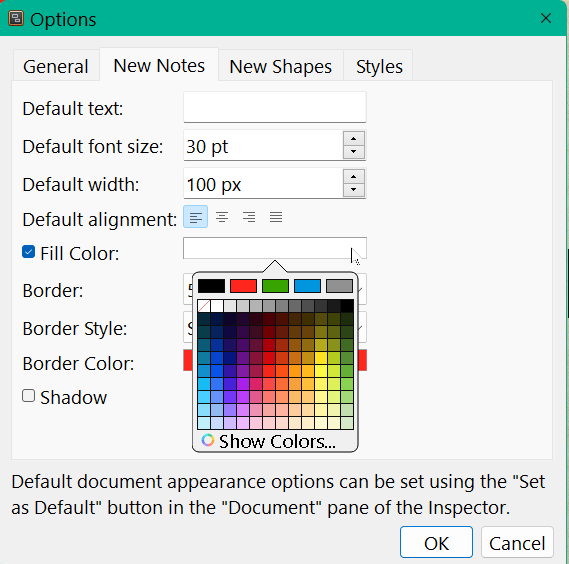The image size is (569, 564).
Task: Open the Fill Color dropdown
Action: click(275, 249)
